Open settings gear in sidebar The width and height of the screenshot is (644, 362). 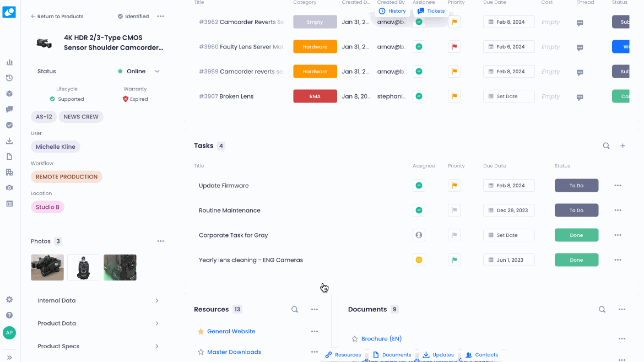(x=9, y=300)
